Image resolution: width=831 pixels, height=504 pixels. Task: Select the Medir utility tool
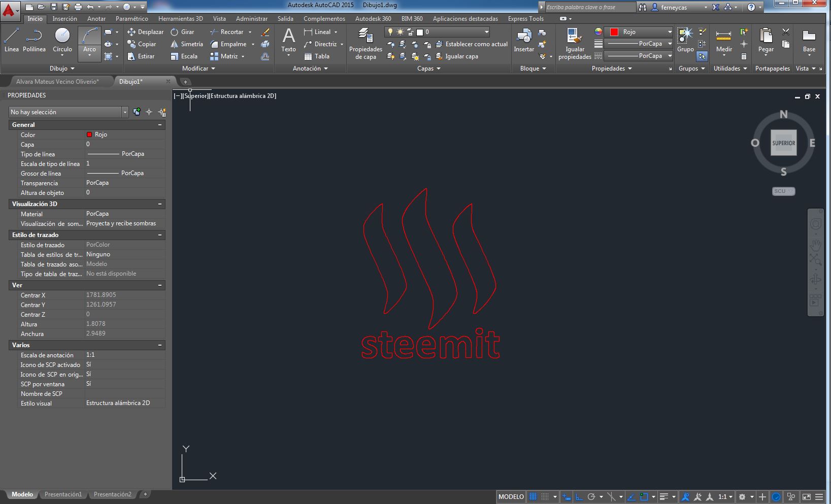point(724,41)
